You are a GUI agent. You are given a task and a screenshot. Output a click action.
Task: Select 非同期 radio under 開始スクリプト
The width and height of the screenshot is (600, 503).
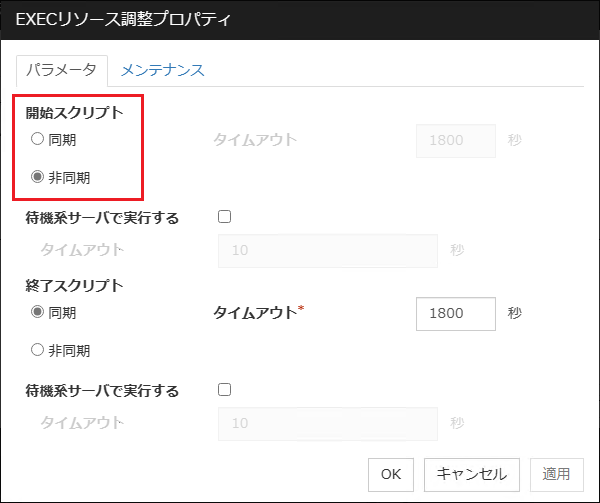[x=37, y=177]
